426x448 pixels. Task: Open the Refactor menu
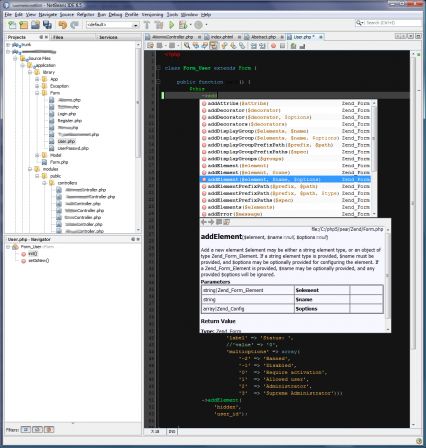(x=86, y=15)
